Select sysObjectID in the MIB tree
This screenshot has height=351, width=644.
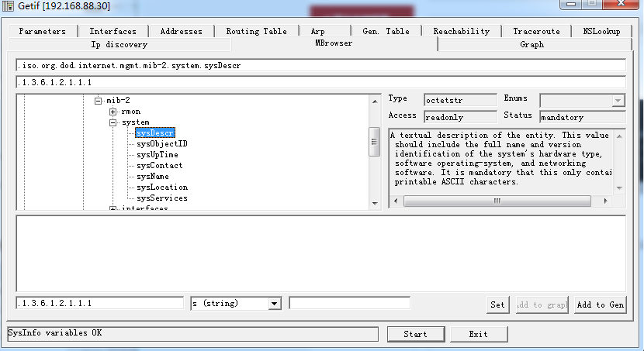[162, 144]
